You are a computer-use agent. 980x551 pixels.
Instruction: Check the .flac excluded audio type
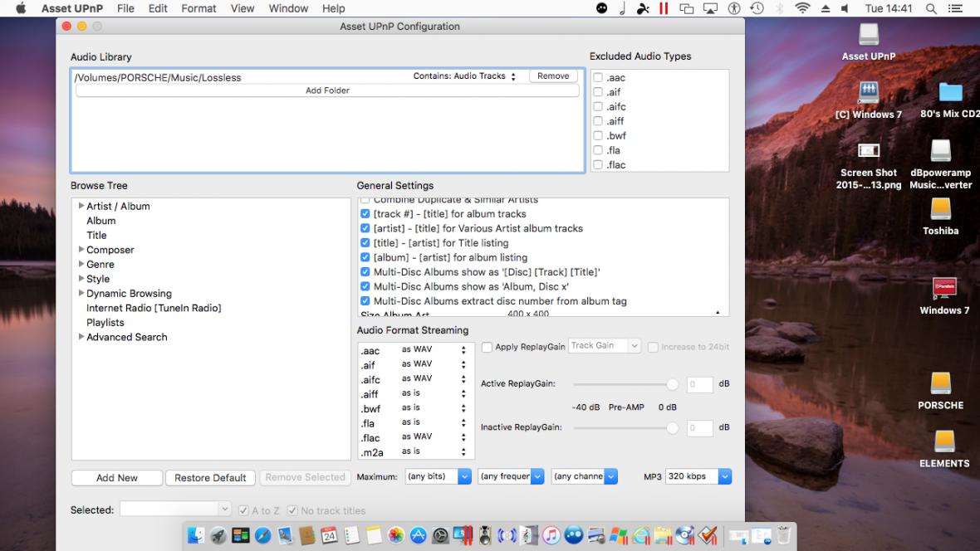pos(598,165)
